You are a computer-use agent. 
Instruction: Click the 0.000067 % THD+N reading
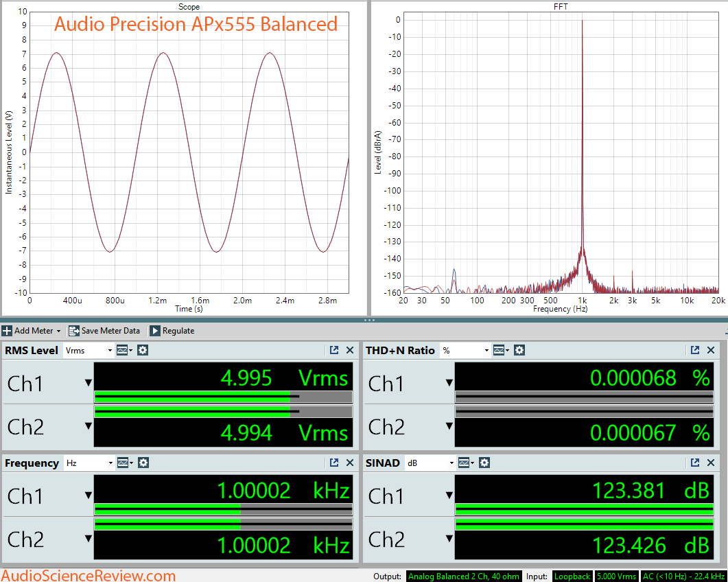point(650,433)
